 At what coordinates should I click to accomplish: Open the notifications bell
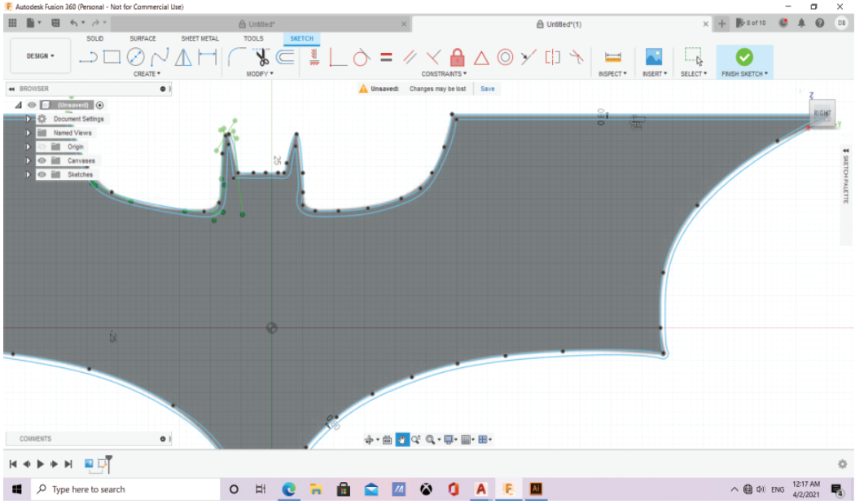[x=801, y=23]
